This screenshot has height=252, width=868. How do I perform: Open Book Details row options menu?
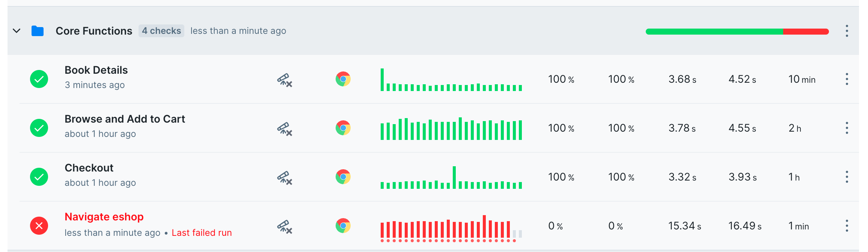tap(847, 79)
